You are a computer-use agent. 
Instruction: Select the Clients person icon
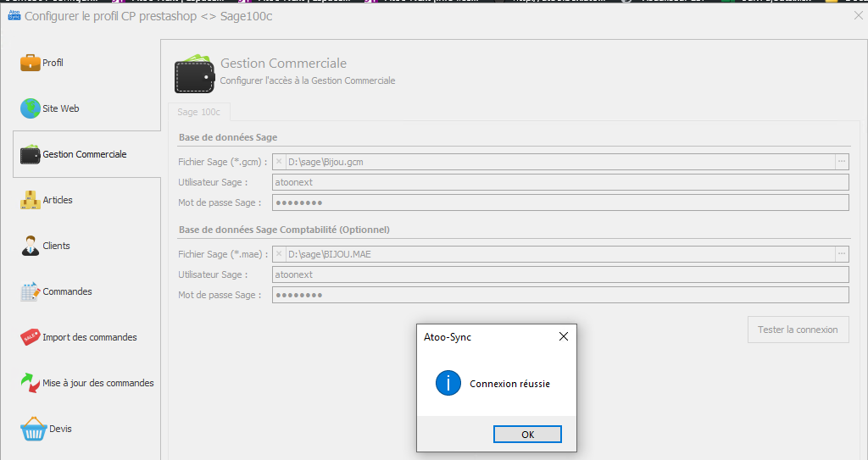(x=30, y=246)
